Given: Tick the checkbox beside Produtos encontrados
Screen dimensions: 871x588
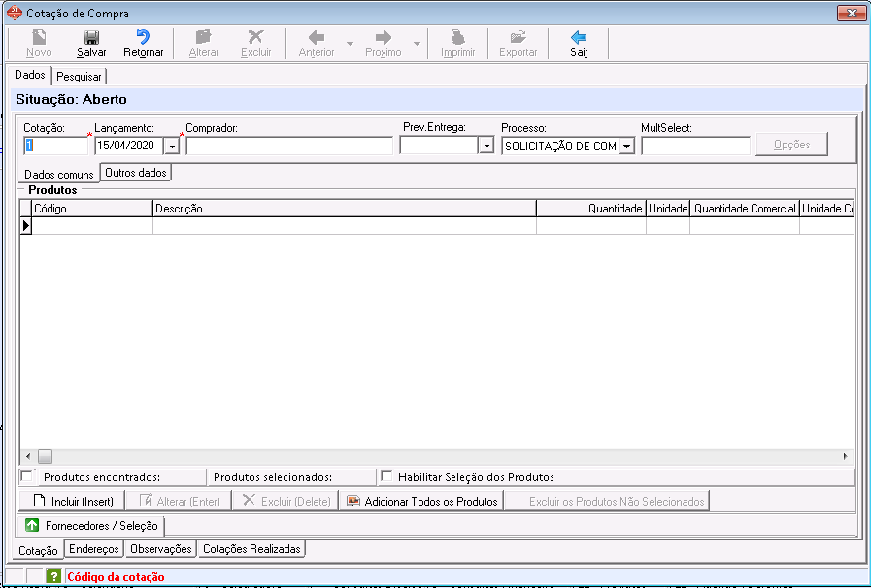Looking at the screenshot, I should (26, 475).
